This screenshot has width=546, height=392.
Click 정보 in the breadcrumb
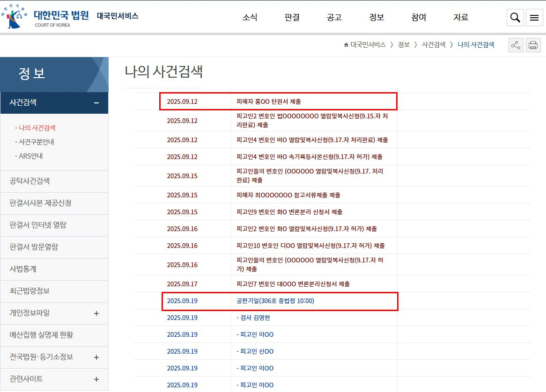click(x=404, y=45)
